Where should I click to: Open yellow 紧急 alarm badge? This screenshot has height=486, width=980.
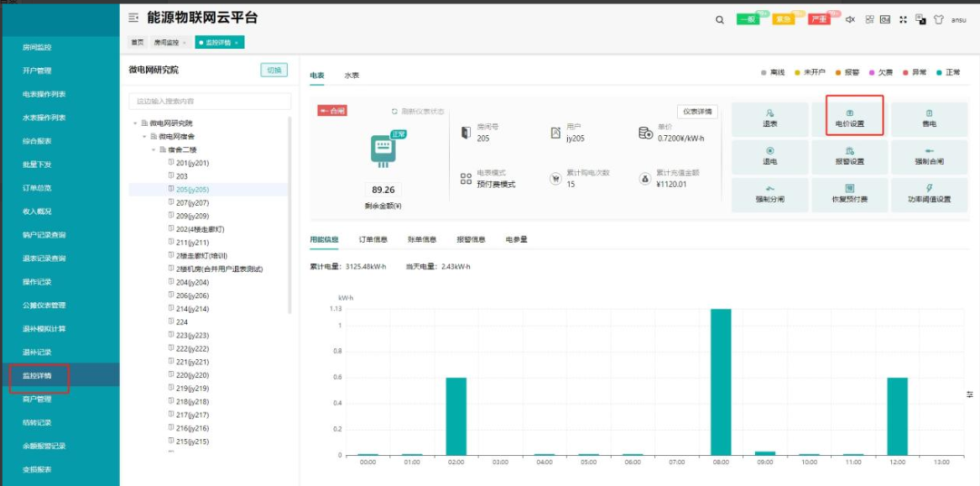click(783, 19)
